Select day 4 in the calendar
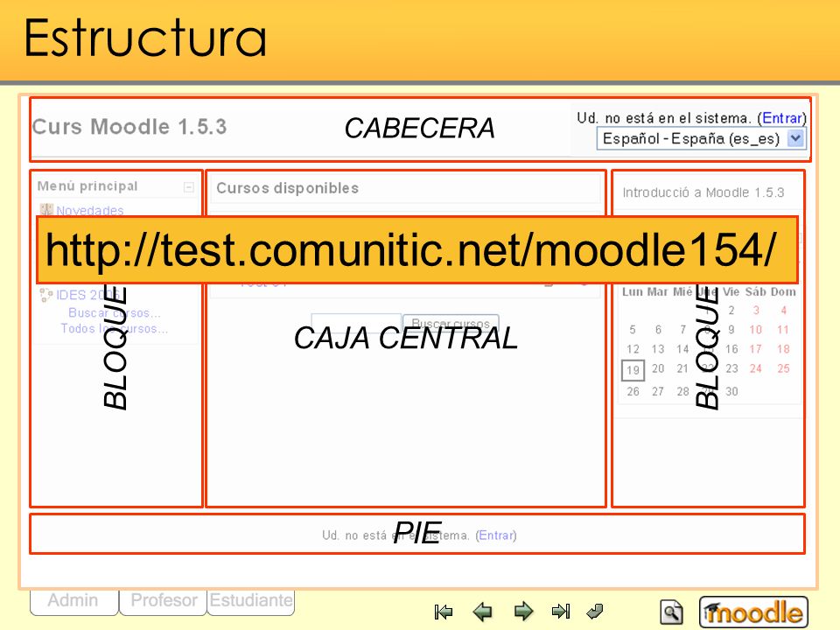The image size is (840, 630). point(784,310)
